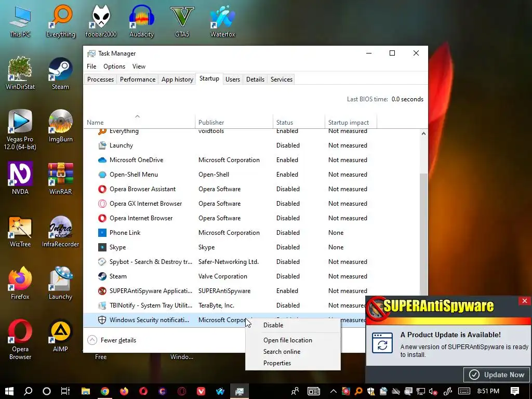Click the AIMP desktop icon

coord(60,336)
